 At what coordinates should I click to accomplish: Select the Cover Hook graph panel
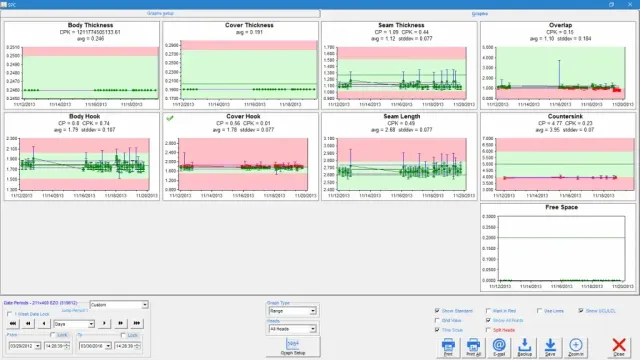(x=240, y=157)
